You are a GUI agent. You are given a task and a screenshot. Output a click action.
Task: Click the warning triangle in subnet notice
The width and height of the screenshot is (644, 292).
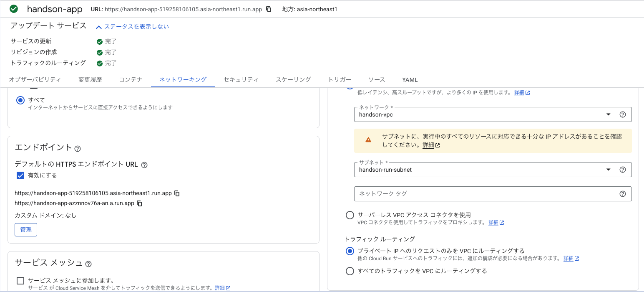click(368, 140)
